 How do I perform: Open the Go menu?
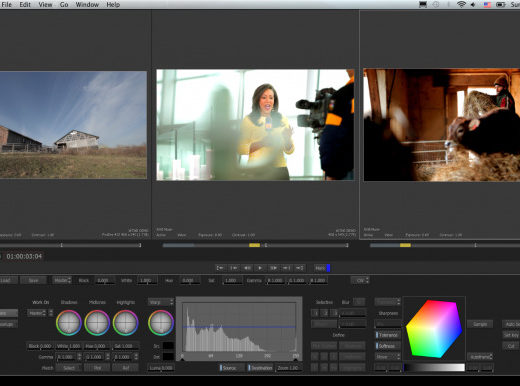[x=64, y=5]
